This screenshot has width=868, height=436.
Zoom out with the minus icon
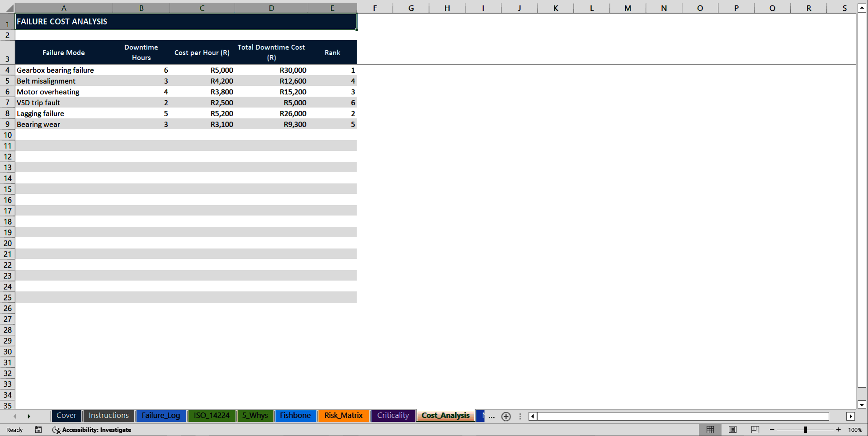pyautogui.click(x=771, y=430)
